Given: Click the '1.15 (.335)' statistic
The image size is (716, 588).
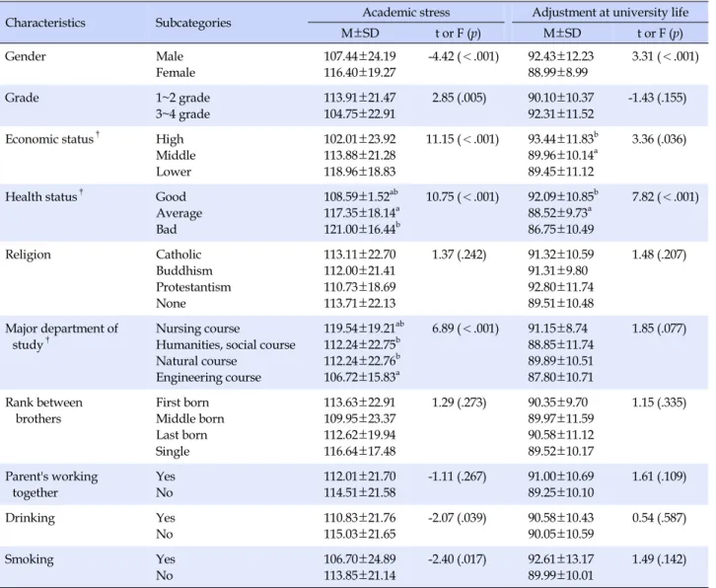Looking at the screenshot, I should click(x=659, y=403).
